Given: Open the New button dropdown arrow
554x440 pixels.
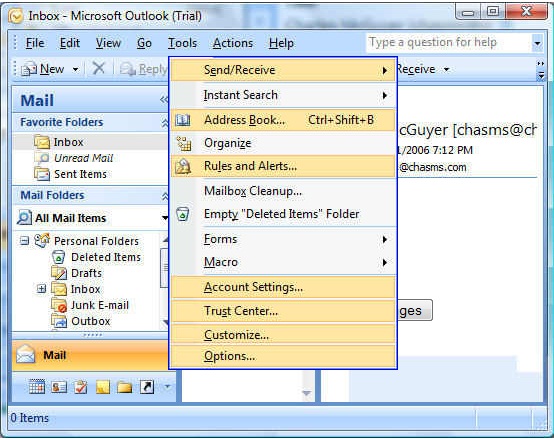Looking at the screenshot, I should pyautogui.click(x=75, y=69).
